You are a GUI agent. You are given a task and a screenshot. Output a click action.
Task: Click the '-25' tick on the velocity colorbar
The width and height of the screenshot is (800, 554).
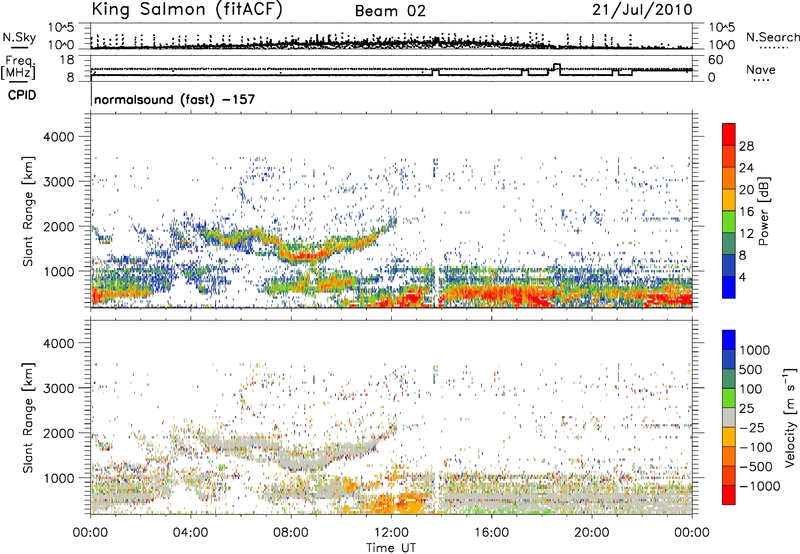pyautogui.click(x=752, y=427)
